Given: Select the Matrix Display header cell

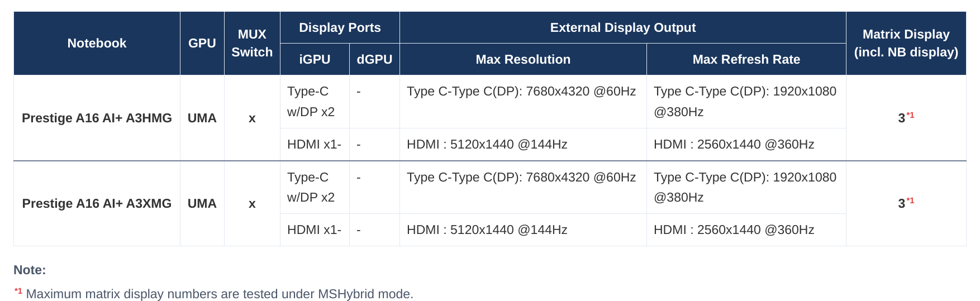Looking at the screenshot, I should tap(906, 43).
